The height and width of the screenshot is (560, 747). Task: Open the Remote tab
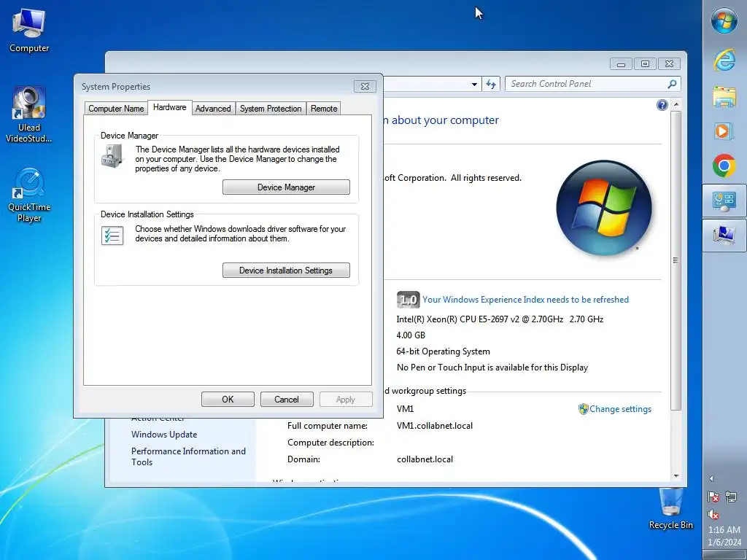click(324, 109)
